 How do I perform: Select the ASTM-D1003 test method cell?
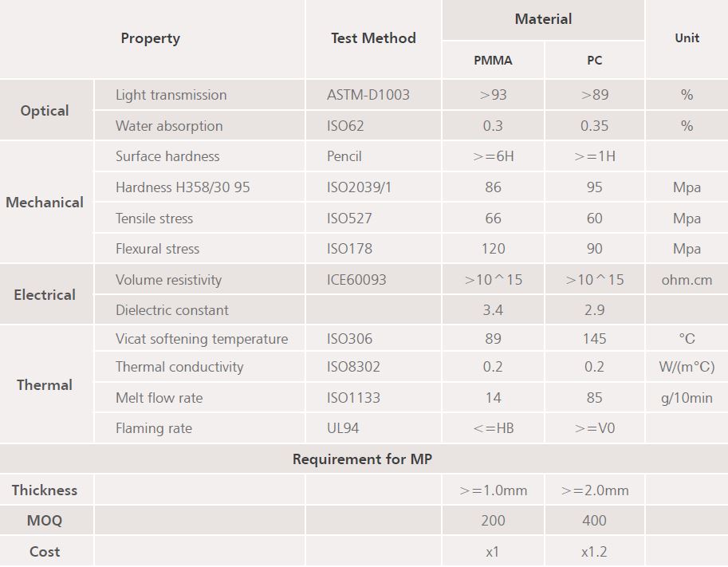point(368,95)
